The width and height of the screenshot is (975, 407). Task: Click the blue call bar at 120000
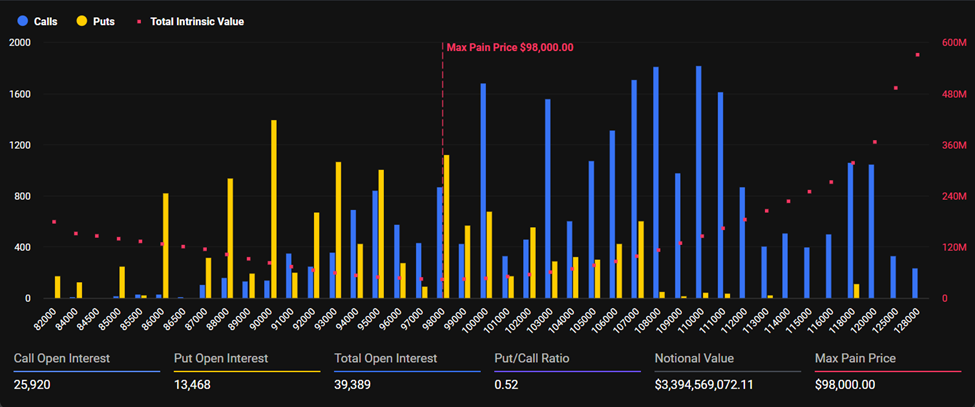tap(872, 232)
